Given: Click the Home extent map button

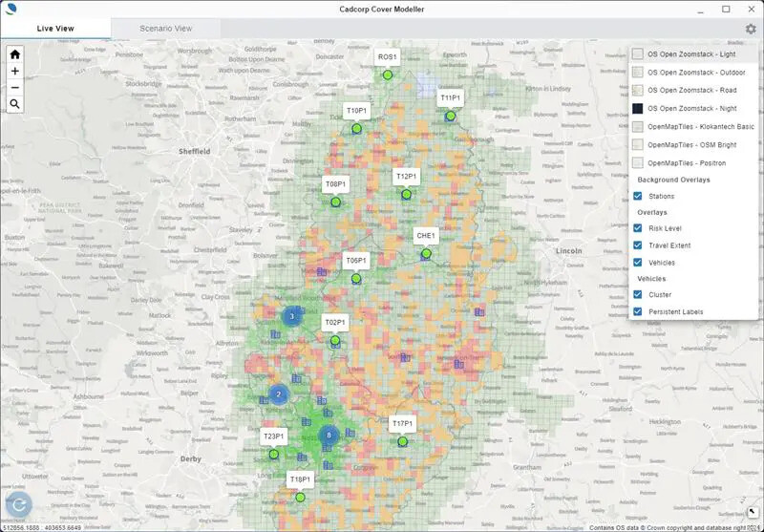Looking at the screenshot, I should (15, 54).
